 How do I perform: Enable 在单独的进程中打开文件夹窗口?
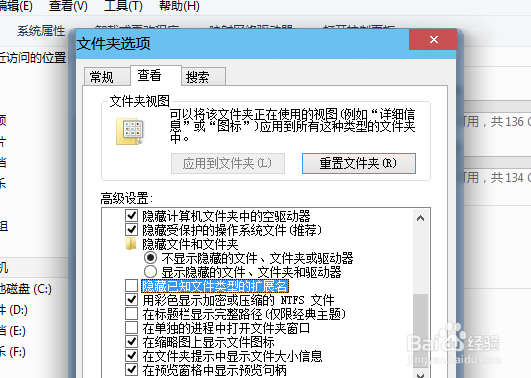pyautogui.click(x=131, y=328)
